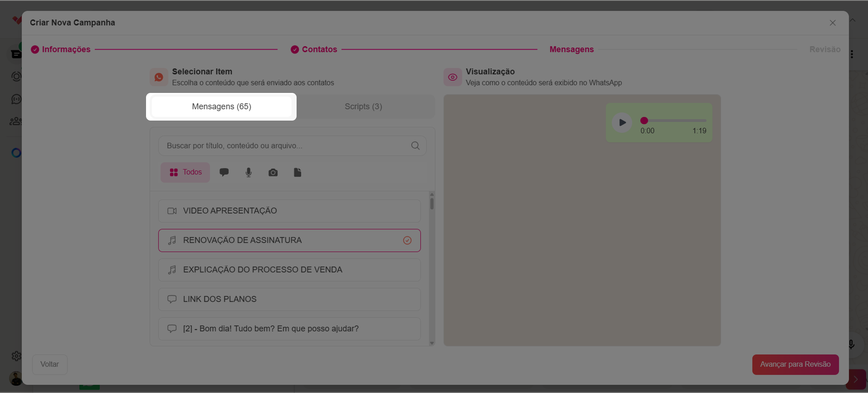Image resolution: width=868 pixels, height=393 pixels.
Task: Click the Visualização eye icon
Action: pos(453,77)
